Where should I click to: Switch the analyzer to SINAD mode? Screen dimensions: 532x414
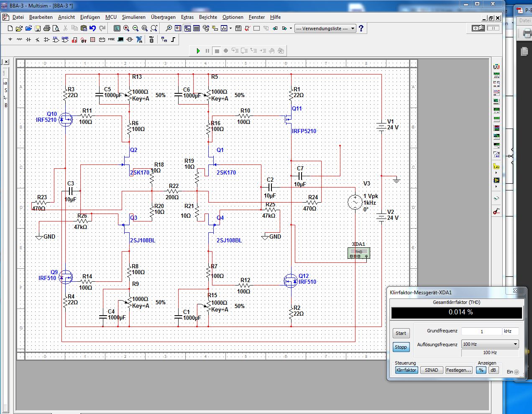click(x=432, y=370)
